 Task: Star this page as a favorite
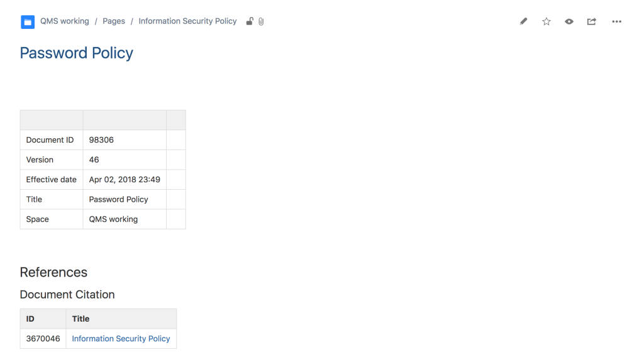(547, 21)
